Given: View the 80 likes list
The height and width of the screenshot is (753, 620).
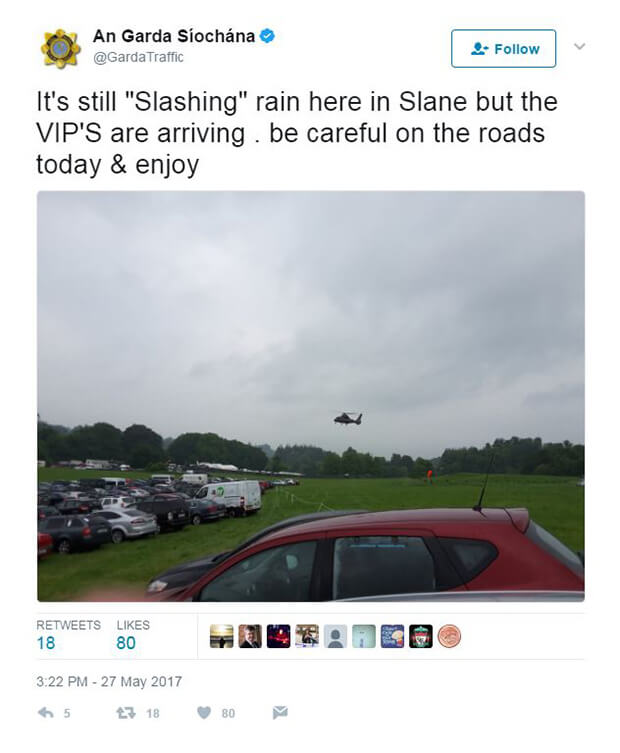Looking at the screenshot, I should click(x=133, y=635).
